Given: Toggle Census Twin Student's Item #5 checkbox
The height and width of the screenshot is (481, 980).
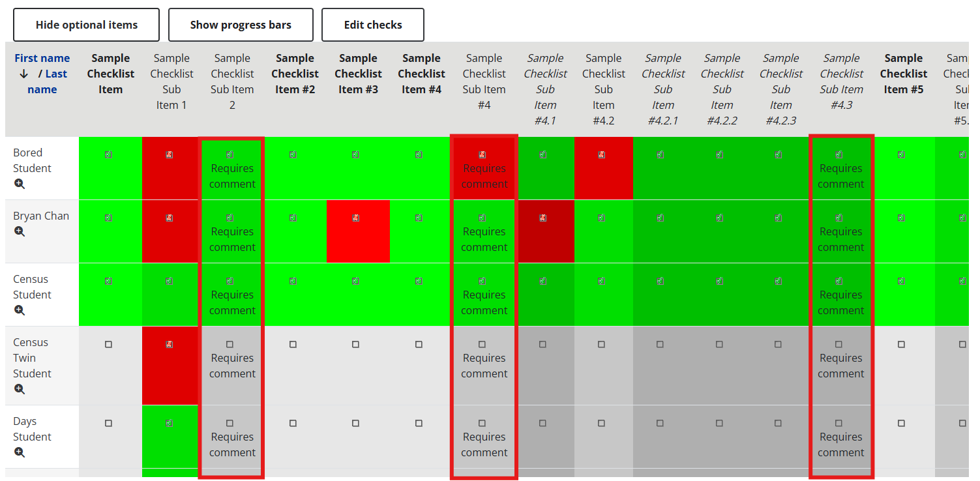Looking at the screenshot, I should (901, 344).
